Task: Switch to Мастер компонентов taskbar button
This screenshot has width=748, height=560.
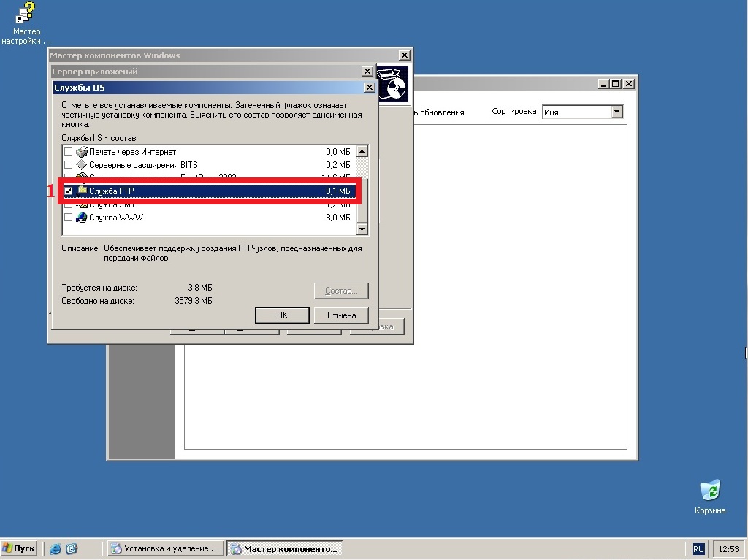Action: pos(284,548)
